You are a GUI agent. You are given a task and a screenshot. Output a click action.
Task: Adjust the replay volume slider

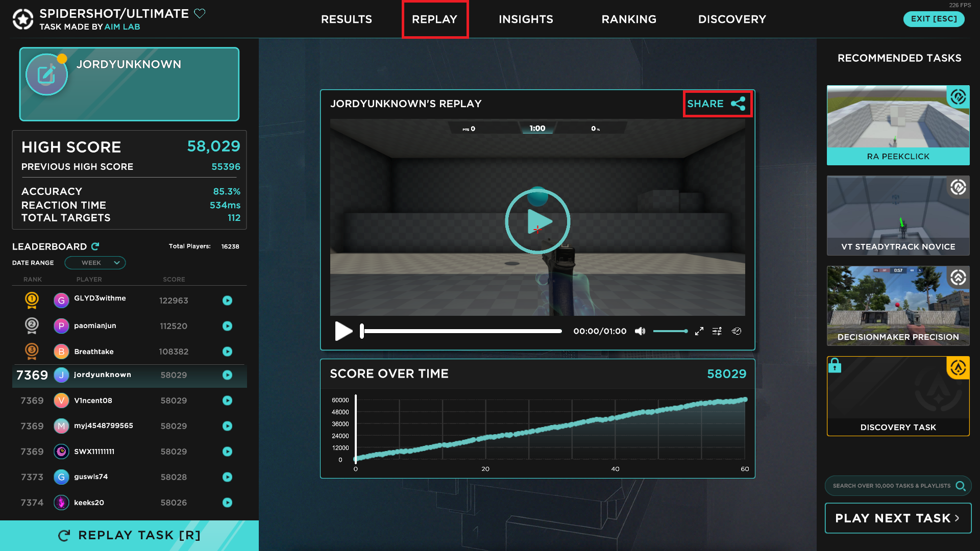click(x=670, y=331)
